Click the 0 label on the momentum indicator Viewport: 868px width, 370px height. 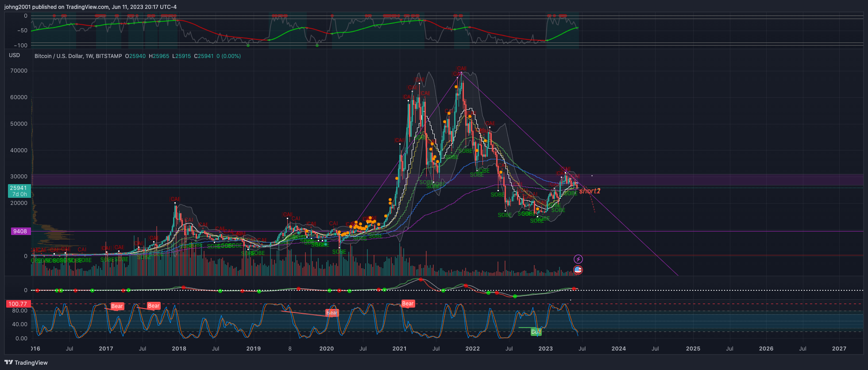tap(26, 290)
